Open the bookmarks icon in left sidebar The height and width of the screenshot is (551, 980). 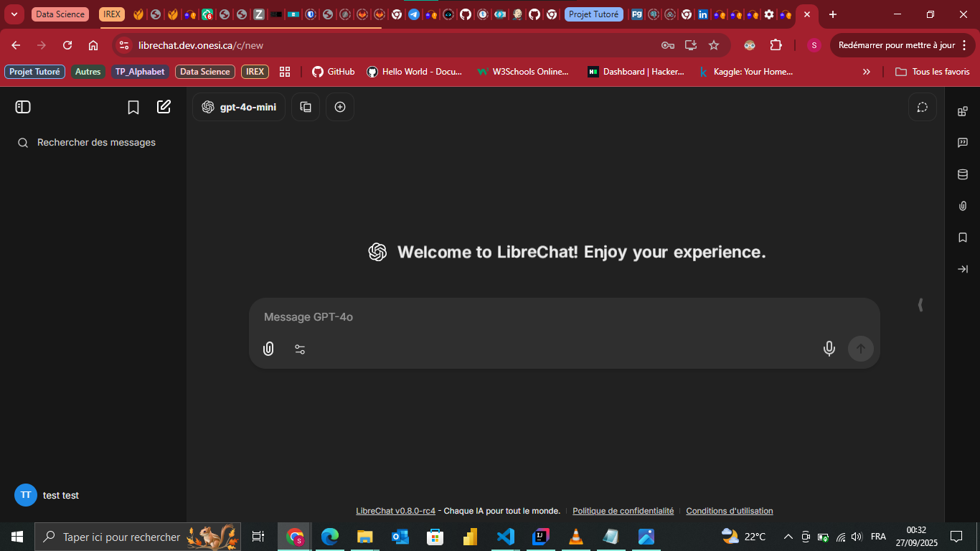133,107
